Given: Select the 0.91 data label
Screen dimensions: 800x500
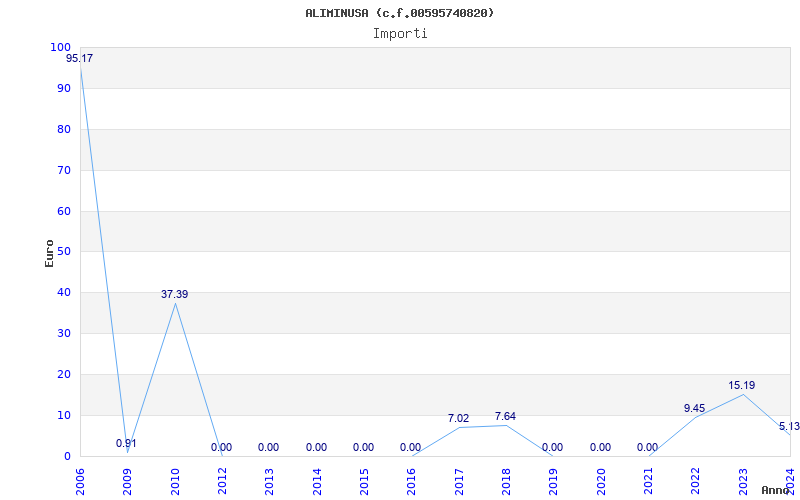Looking at the screenshot, I should click(x=126, y=443).
